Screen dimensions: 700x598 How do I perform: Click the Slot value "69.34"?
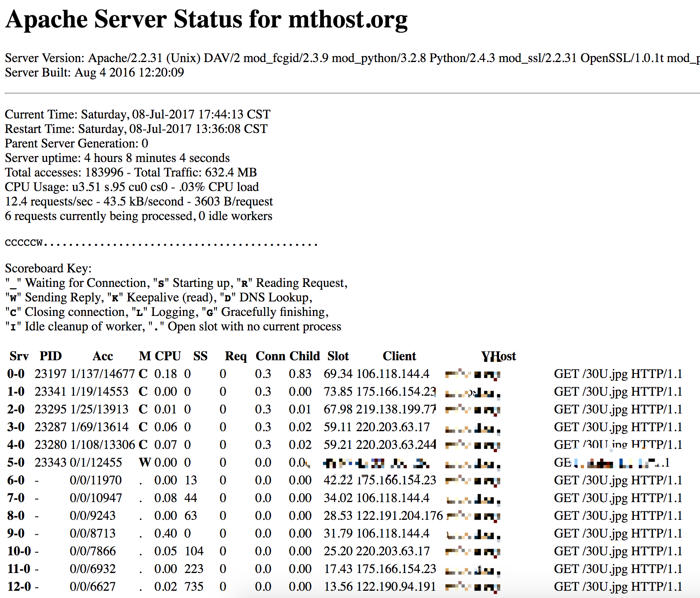click(x=338, y=374)
